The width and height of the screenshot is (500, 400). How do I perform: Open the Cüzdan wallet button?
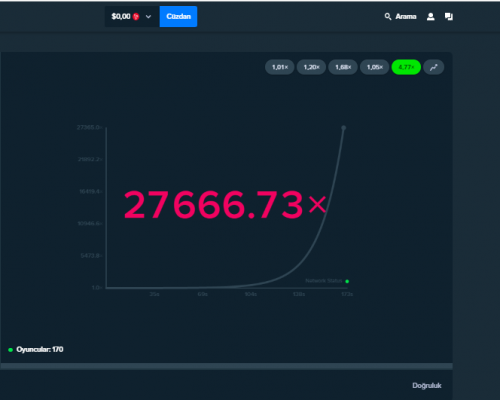(178, 16)
